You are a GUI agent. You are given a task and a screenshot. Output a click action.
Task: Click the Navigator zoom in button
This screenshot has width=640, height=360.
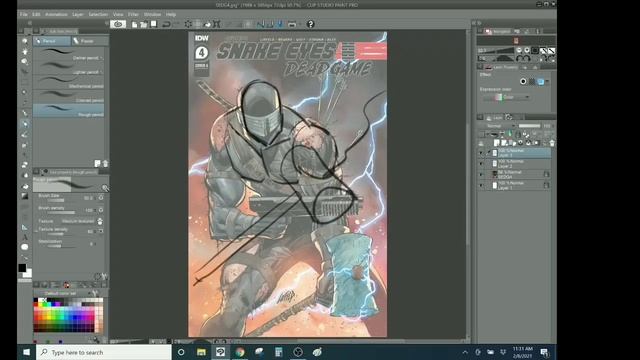click(527, 50)
